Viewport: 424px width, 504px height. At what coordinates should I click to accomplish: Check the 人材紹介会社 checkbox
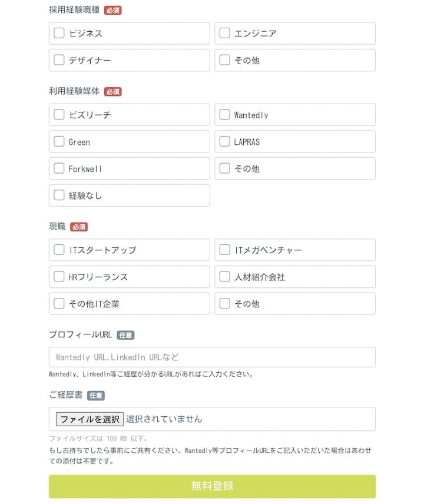click(224, 276)
